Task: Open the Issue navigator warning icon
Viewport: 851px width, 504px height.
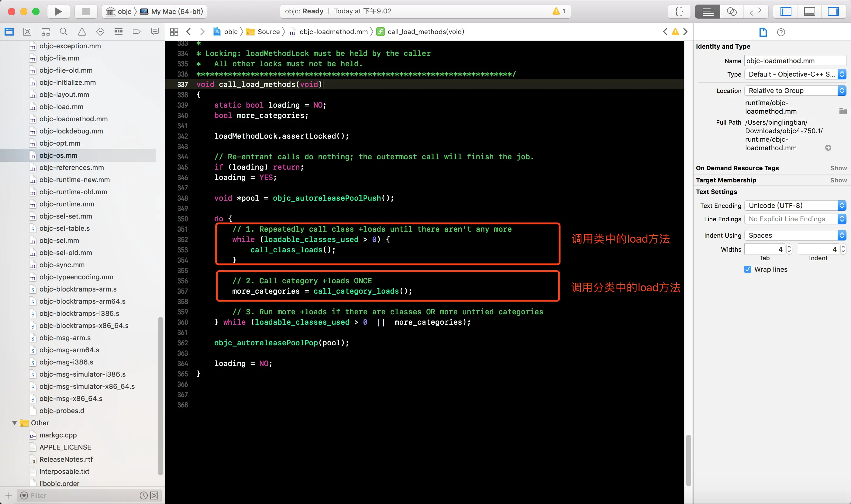Action: [82, 32]
